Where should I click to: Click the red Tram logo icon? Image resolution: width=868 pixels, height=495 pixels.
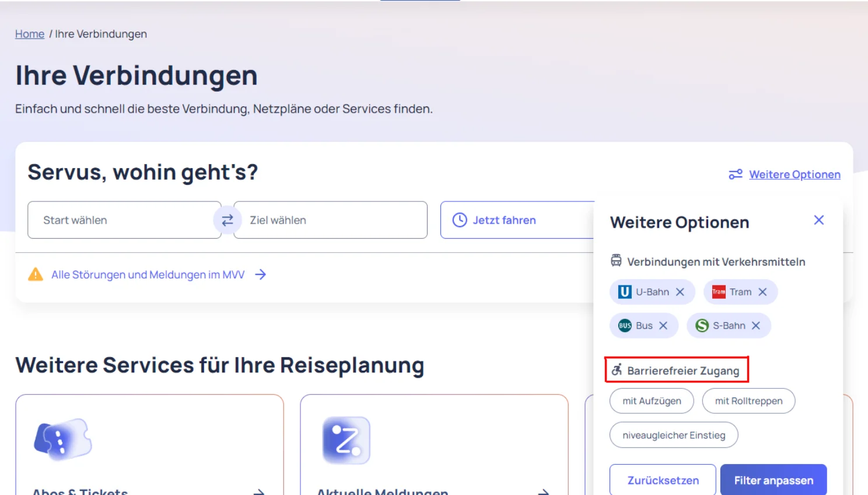tap(719, 292)
